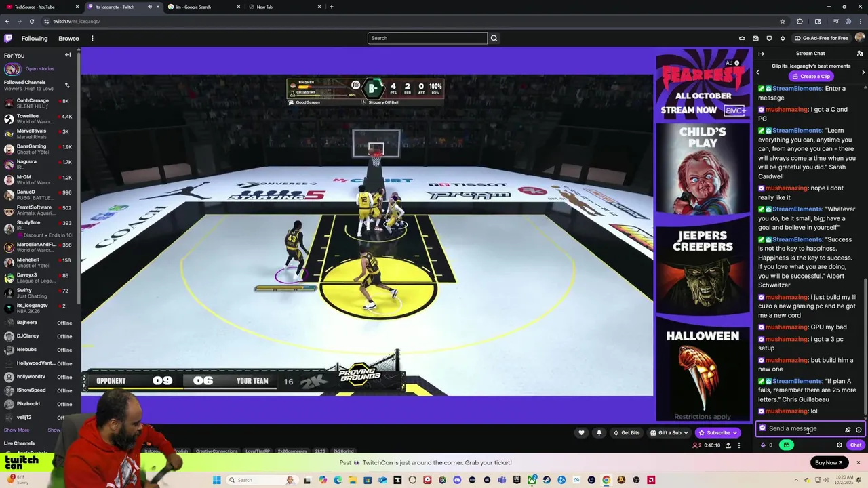
Task: Click the Buy Now TwitchCon button
Action: 829,462
